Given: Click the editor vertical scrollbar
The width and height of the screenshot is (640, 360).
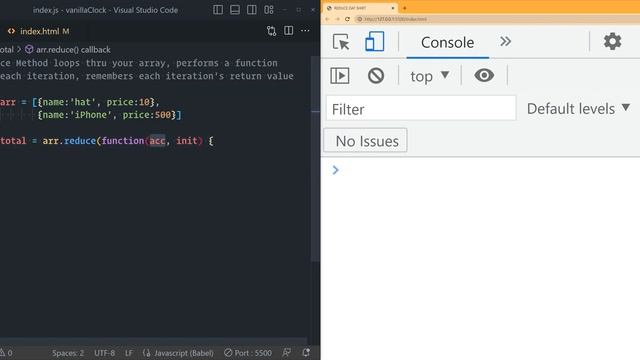Looking at the screenshot, I should pyautogui.click(x=316, y=159).
